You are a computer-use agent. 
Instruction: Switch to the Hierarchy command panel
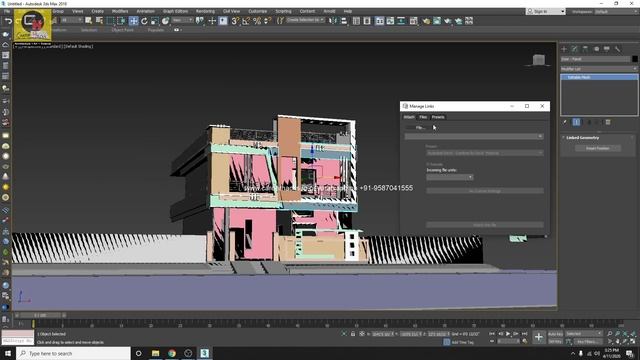click(585, 49)
